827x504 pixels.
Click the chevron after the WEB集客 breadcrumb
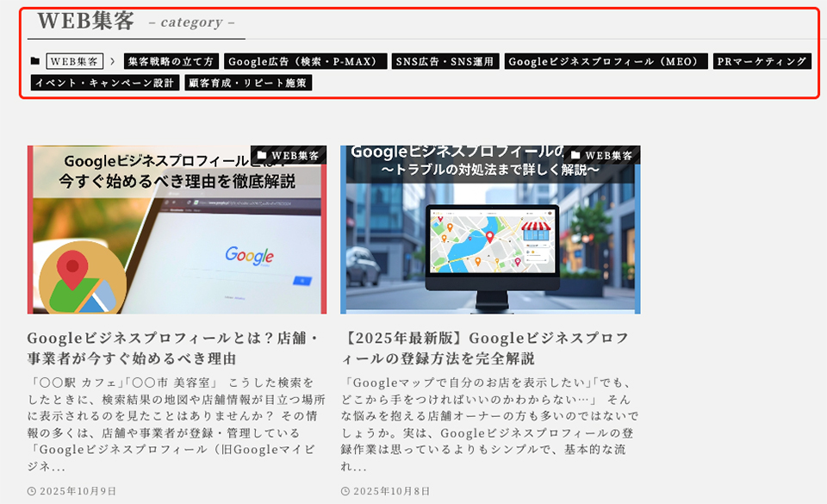click(x=113, y=62)
